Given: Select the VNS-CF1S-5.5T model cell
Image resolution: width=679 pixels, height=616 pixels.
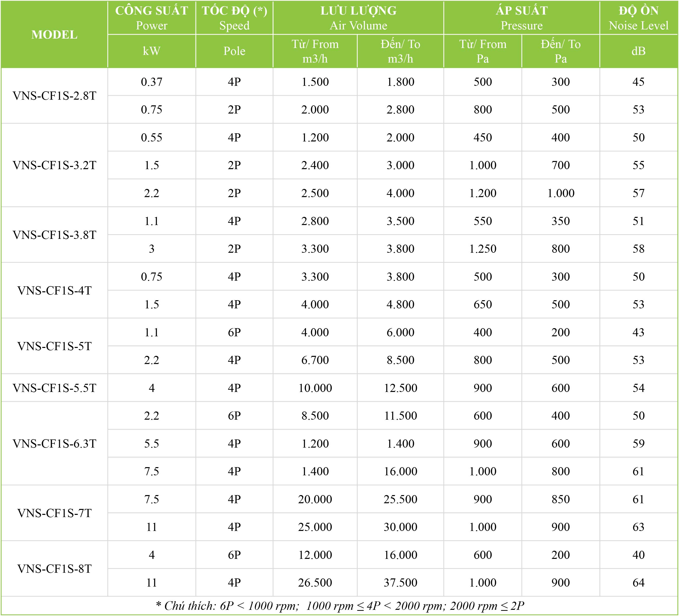Looking at the screenshot, I should tap(54, 388).
